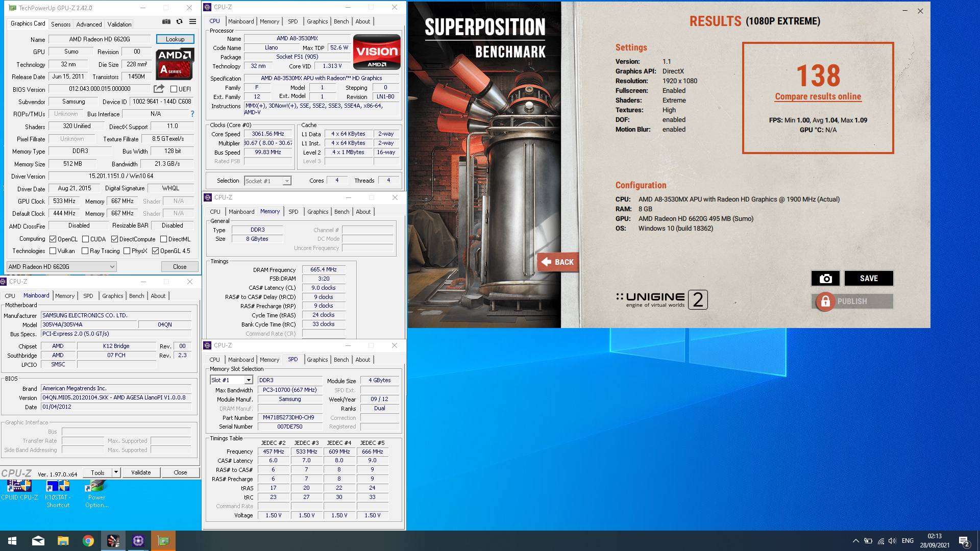Click the battery power tray icon
This screenshot has height=551, width=980.
[x=868, y=541]
